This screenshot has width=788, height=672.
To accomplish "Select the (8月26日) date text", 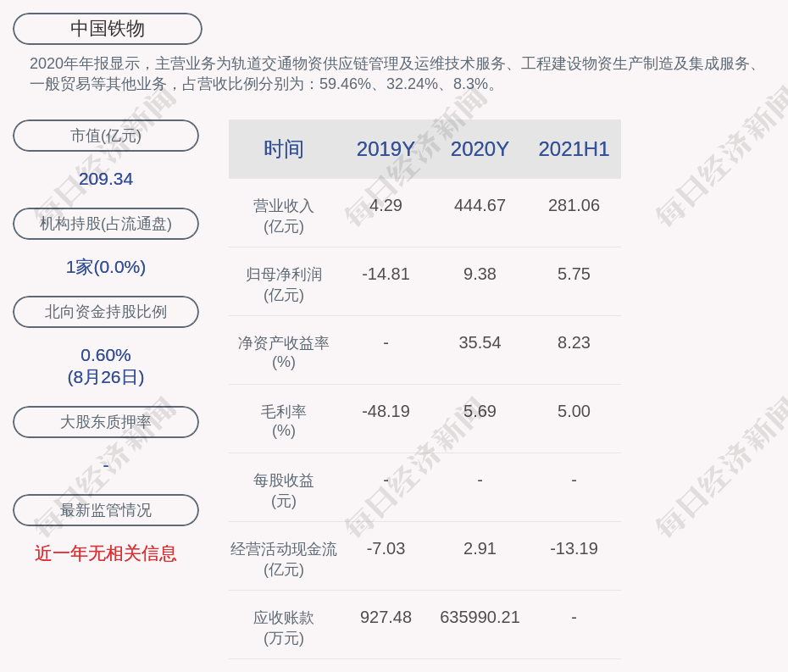I will pos(106,377).
